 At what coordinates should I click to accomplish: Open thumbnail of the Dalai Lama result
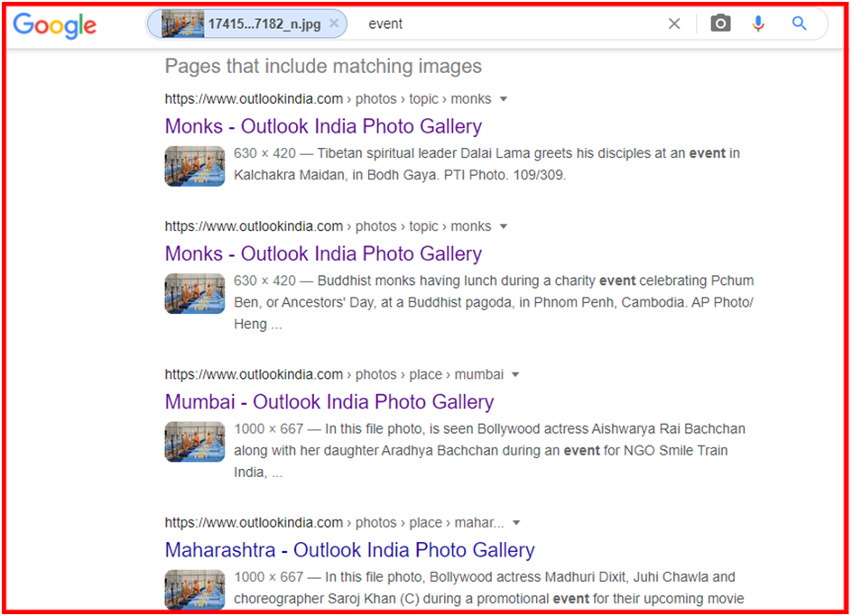click(x=195, y=166)
